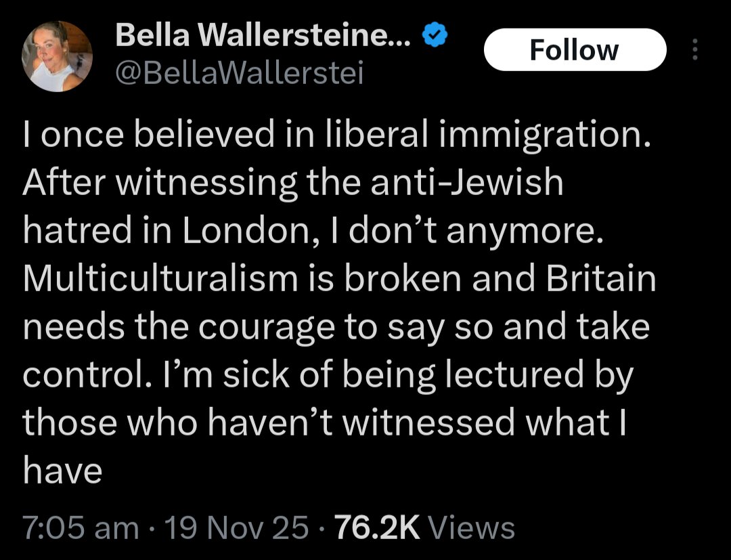Open profile via display name Bella Wallersteine
Screen dimensions: 731x560
coord(263,35)
